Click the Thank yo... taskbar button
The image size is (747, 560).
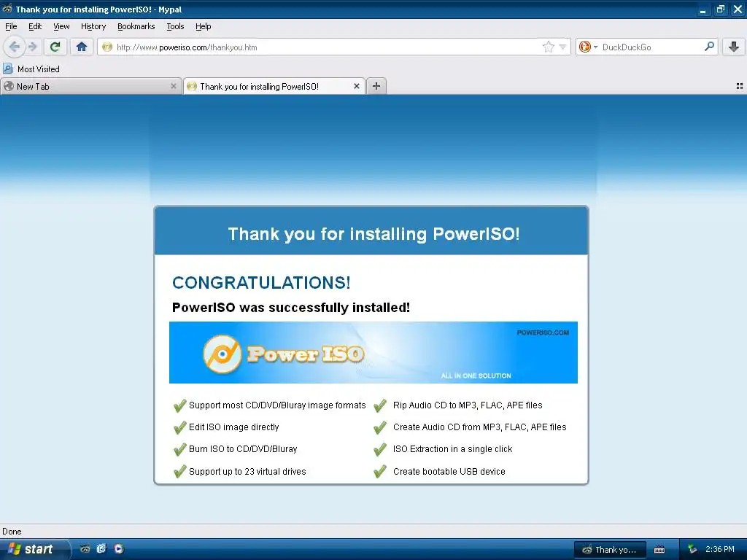611,550
